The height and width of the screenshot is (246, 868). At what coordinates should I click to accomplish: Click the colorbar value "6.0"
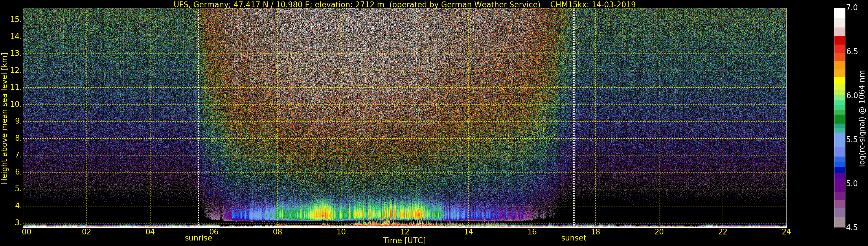pos(852,96)
